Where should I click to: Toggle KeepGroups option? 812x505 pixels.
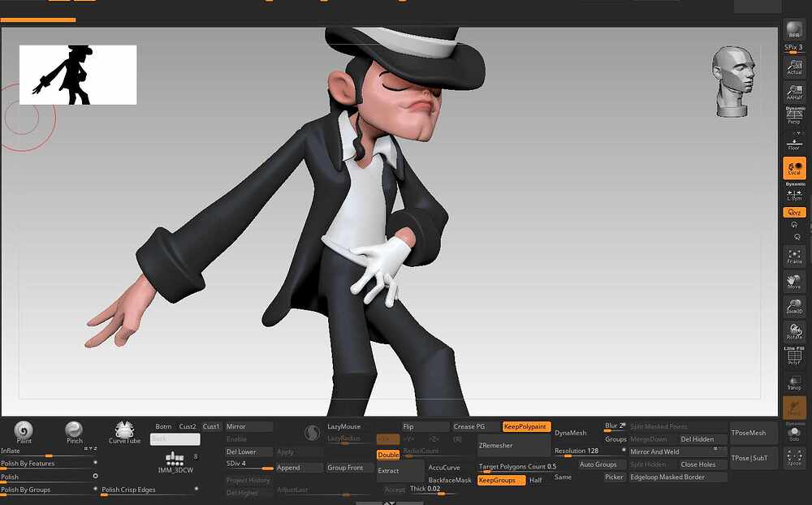click(x=500, y=480)
